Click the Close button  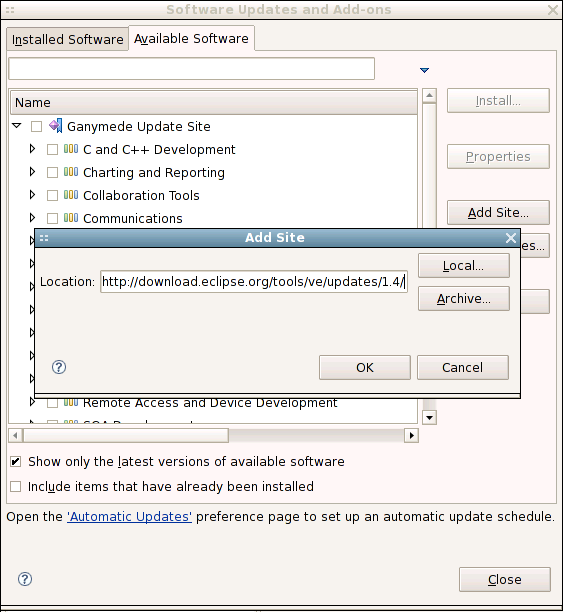(505, 580)
